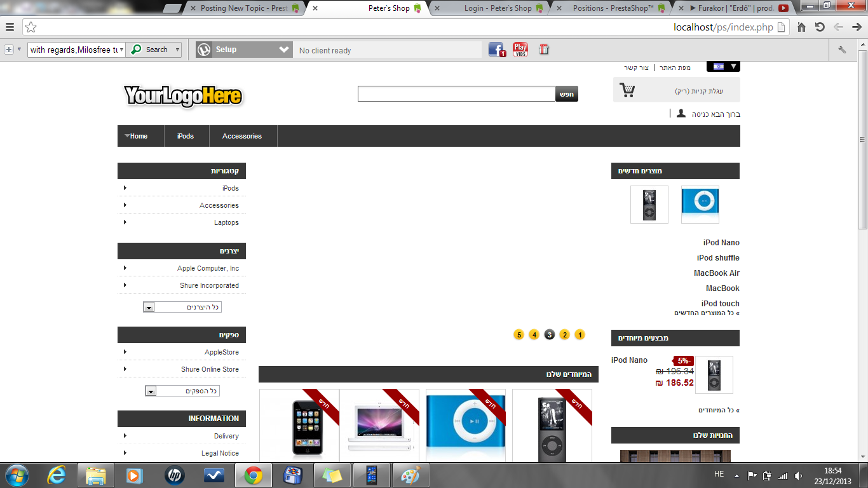The image size is (868, 488).
Task: Open the all-suppliers dropdown (כל הספקים)
Action: coord(182,391)
